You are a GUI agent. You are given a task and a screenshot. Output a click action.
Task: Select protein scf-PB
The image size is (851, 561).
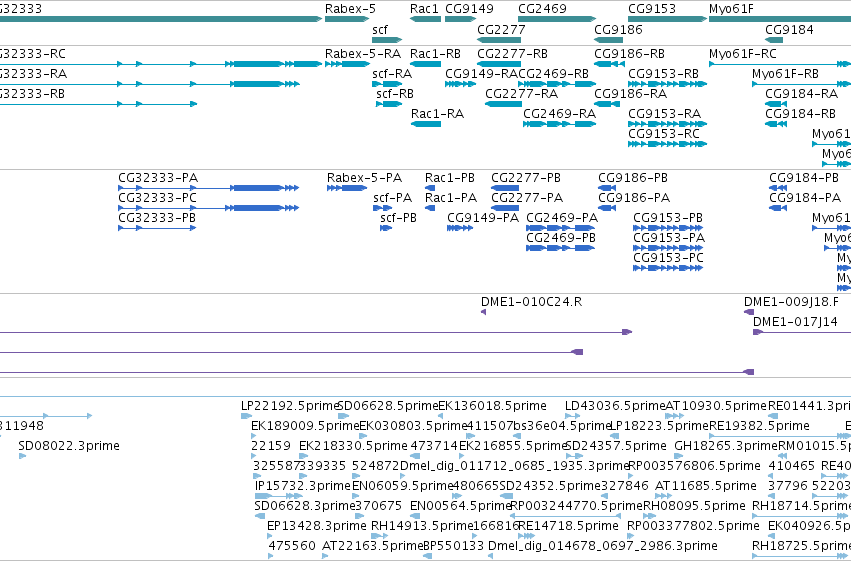(x=386, y=228)
